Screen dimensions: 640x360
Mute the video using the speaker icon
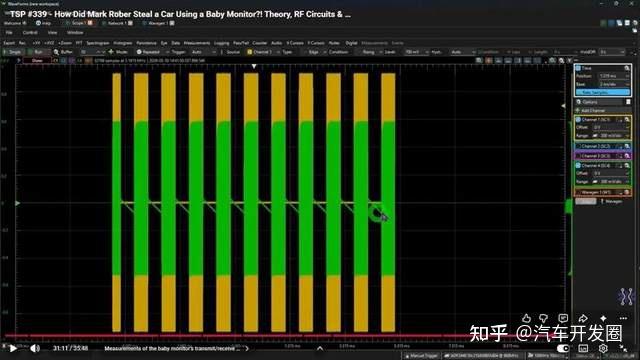tap(35, 348)
